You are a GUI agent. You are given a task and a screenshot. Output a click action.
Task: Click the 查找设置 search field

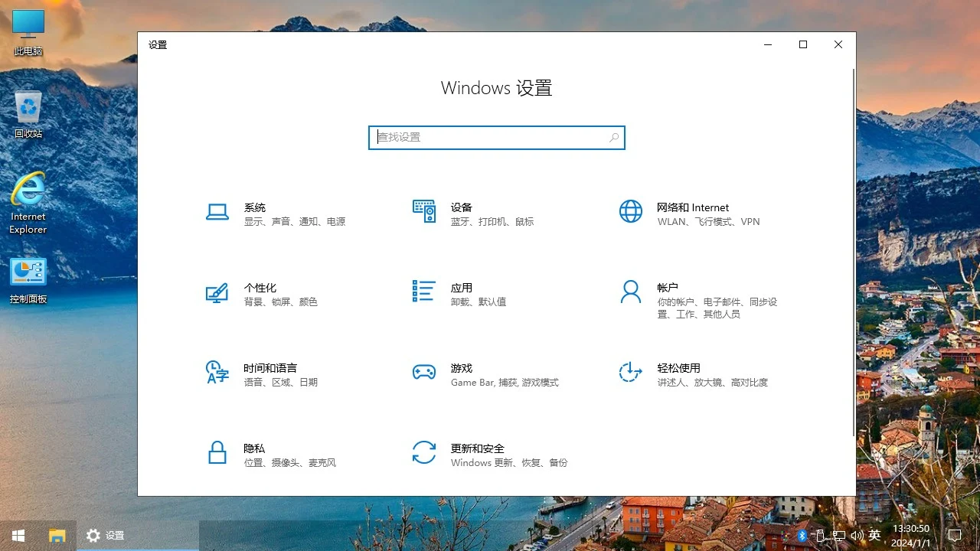tap(496, 137)
